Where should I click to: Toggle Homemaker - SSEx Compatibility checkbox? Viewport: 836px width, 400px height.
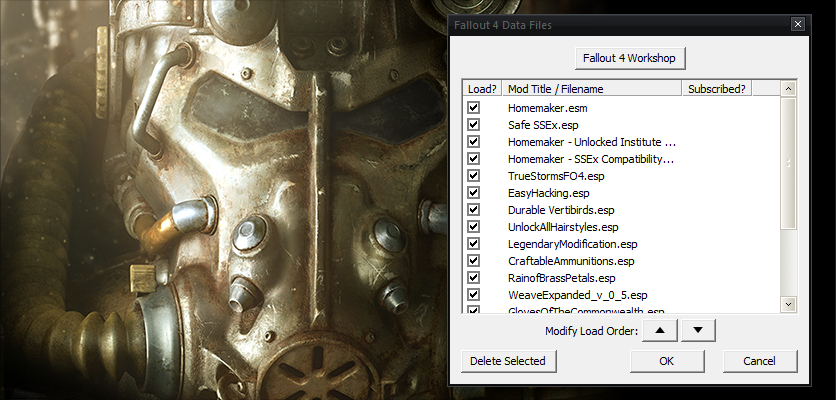473,159
